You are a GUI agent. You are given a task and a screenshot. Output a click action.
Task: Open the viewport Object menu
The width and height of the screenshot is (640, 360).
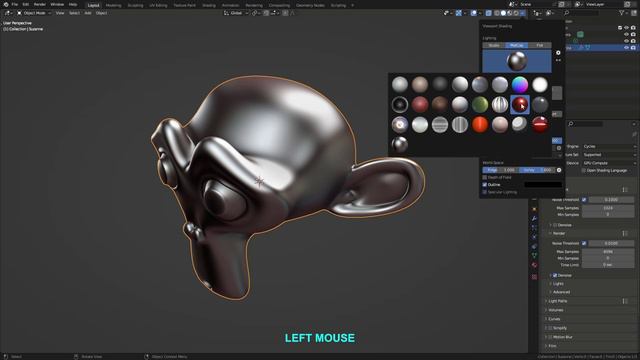click(x=101, y=13)
